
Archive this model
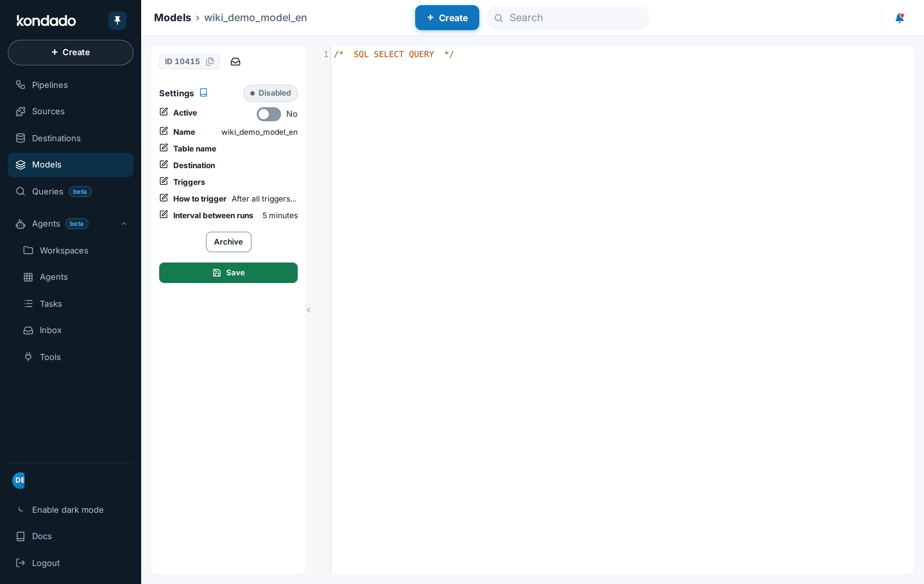[229, 242]
